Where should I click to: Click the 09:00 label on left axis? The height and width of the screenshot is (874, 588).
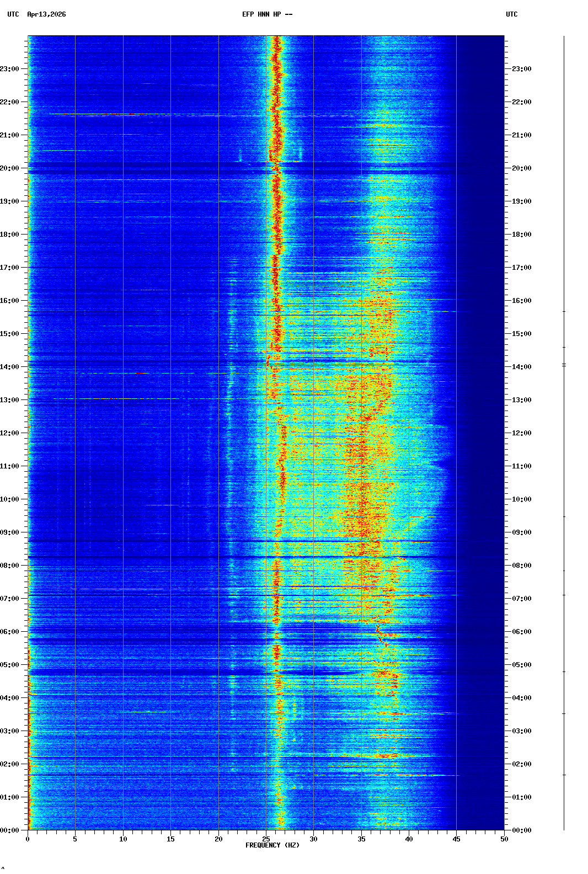10,532
